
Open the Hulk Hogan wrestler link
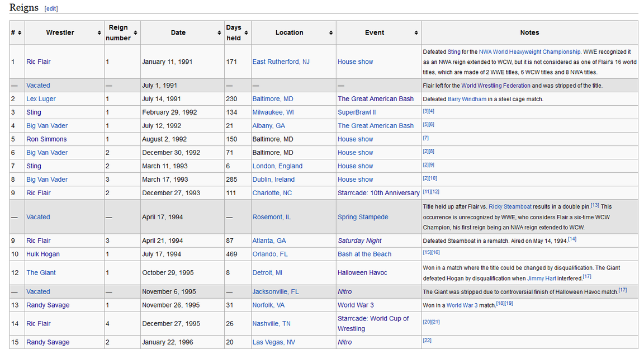point(43,254)
